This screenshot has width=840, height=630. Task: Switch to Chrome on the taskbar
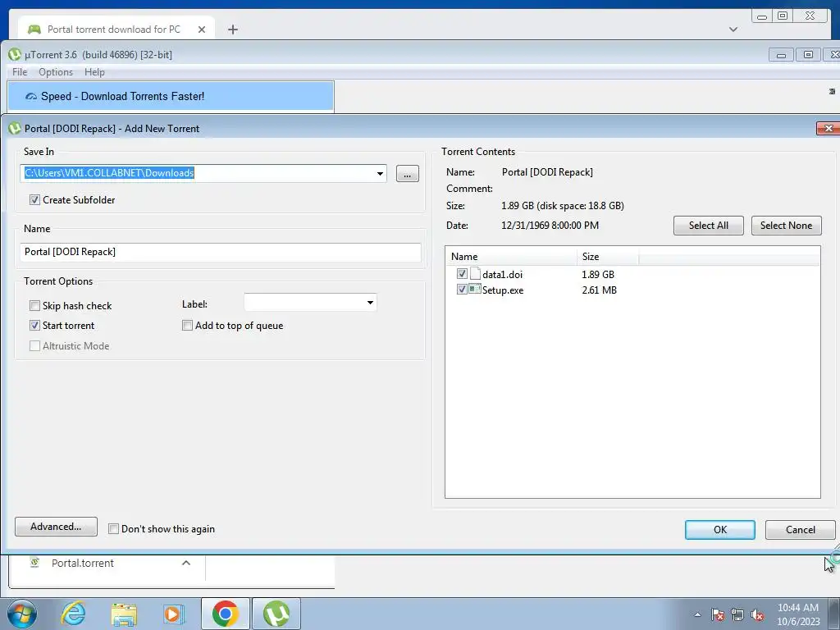tap(225, 614)
